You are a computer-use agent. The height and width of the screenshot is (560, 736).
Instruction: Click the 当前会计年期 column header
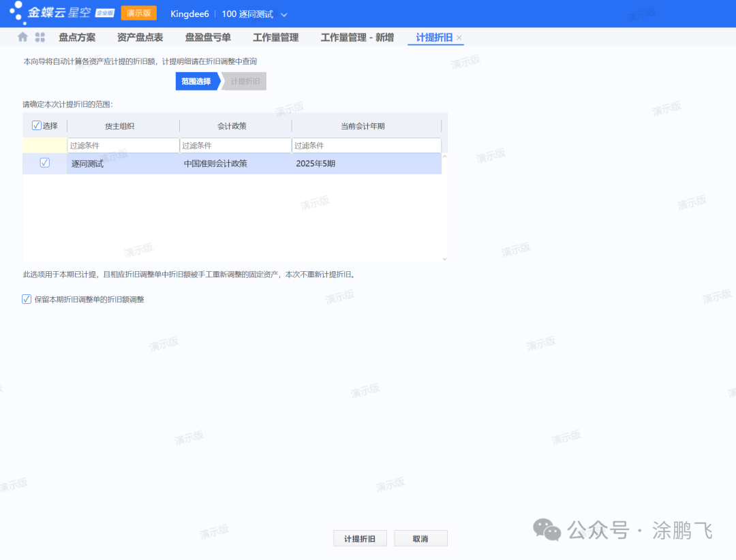[367, 126]
